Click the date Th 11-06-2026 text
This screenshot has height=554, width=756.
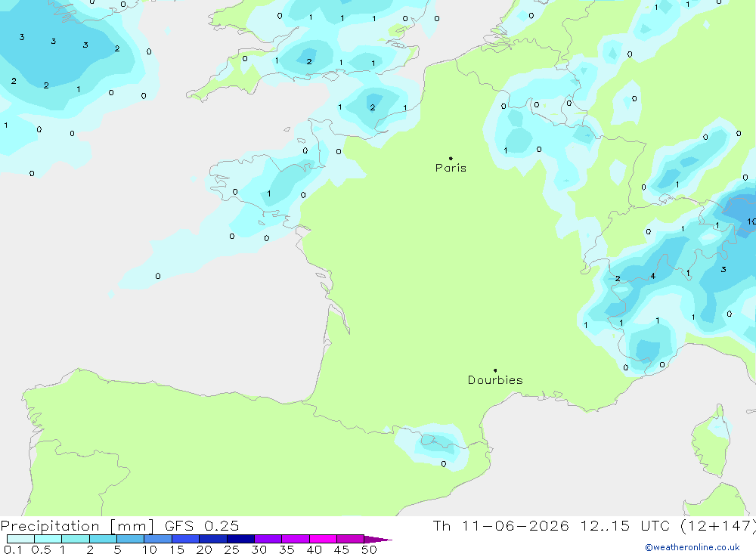pyautogui.click(x=501, y=525)
